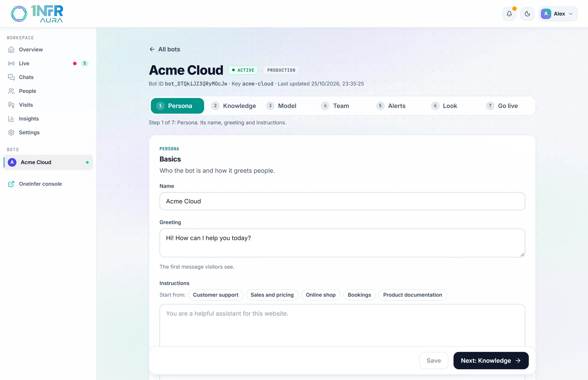Click the ACTIVE status badge
The height and width of the screenshot is (380, 588).
click(243, 70)
